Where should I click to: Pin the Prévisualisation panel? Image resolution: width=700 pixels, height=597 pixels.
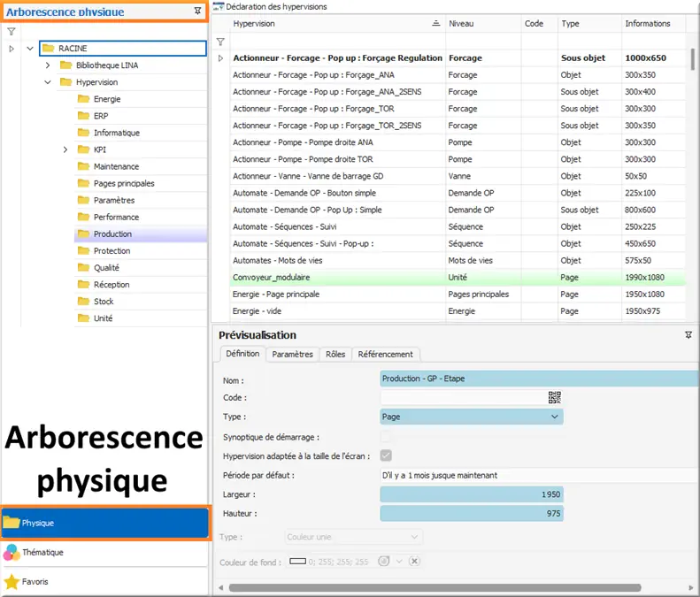[x=688, y=334]
